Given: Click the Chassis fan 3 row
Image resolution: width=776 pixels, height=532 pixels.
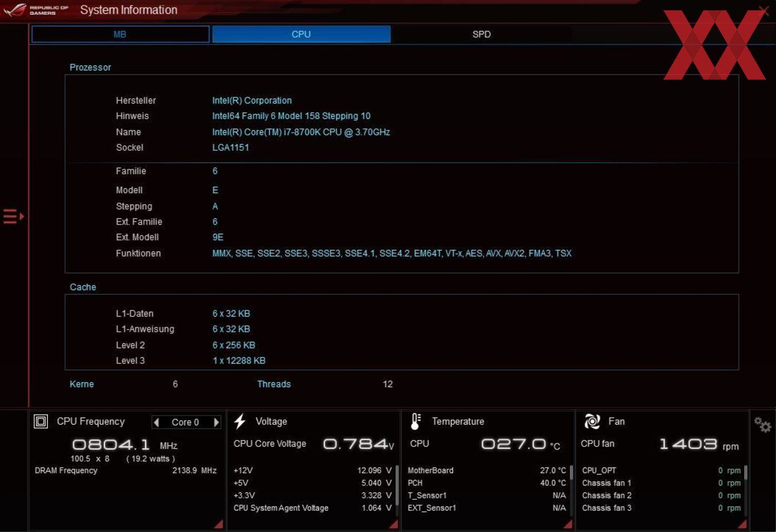Looking at the screenshot, I should [x=661, y=508].
